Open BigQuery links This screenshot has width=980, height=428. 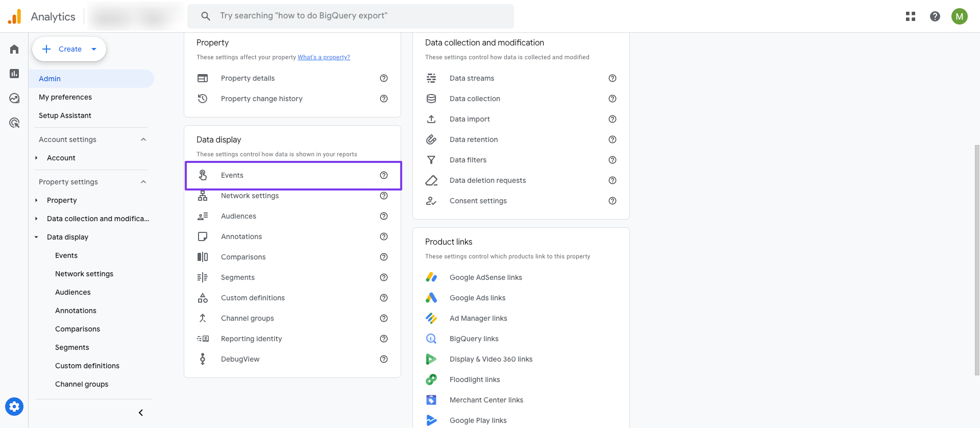click(474, 339)
